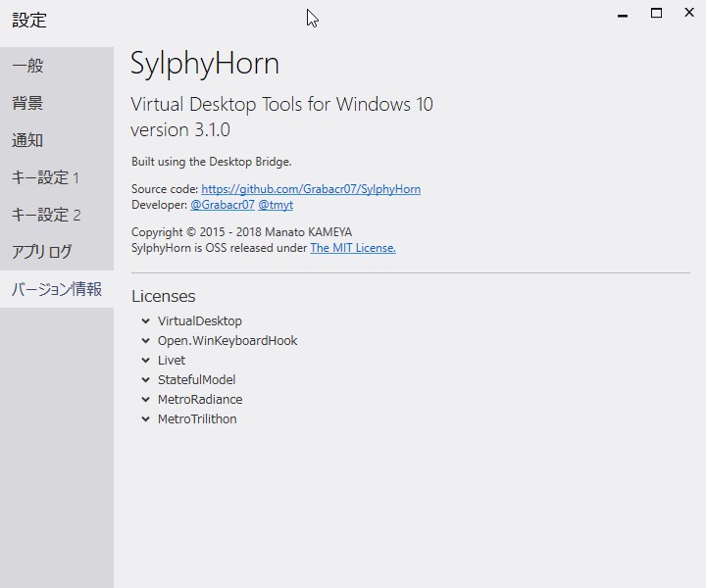Open the 一般 settings tab
Screen dimensions: 706x588
[x=57, y=66]
